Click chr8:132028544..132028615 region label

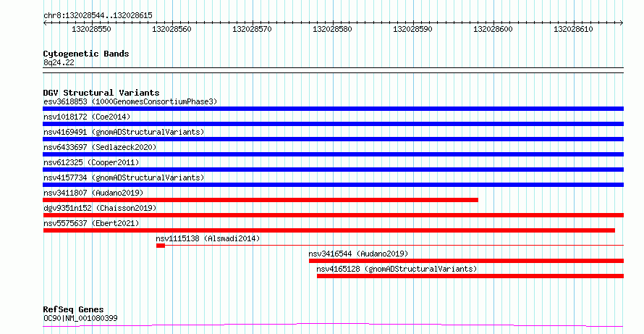98,15
